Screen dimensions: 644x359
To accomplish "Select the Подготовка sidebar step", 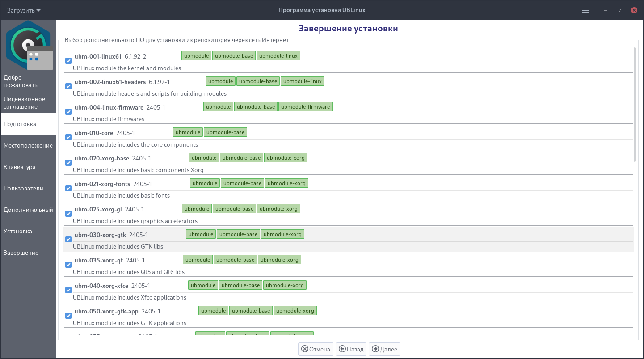I will 28,124.
